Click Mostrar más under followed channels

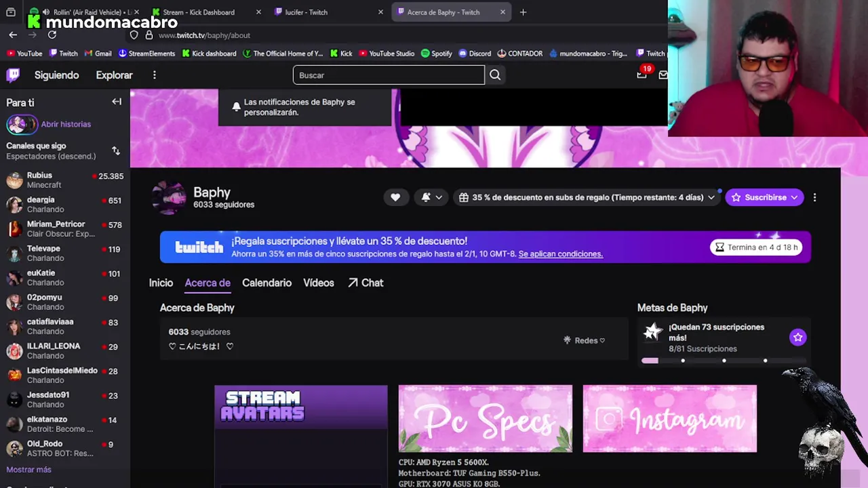28,469
